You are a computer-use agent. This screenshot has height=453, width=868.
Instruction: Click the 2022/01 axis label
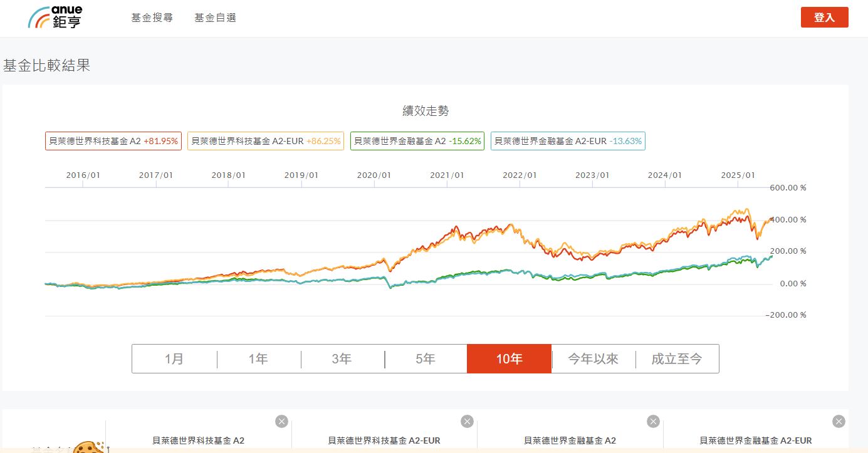pos(520,175)
